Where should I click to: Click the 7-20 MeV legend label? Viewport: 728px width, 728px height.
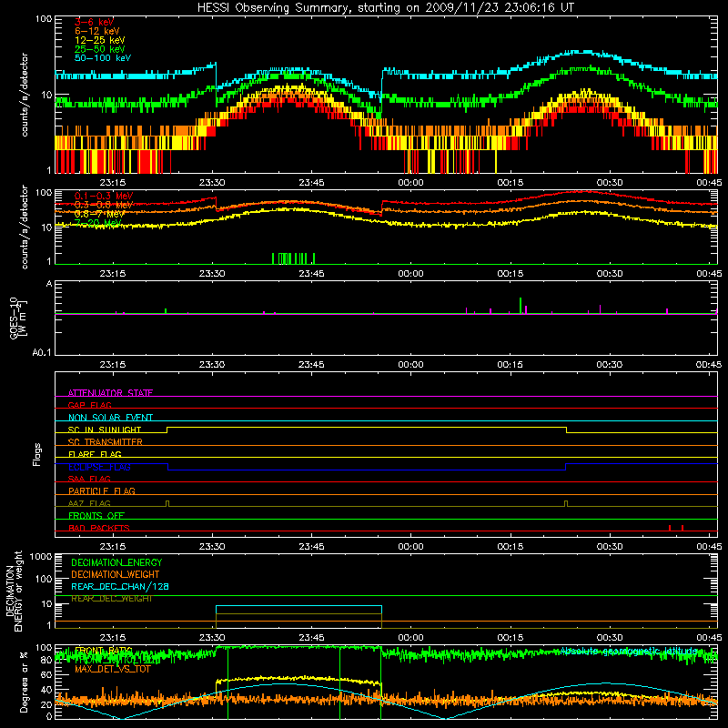pyautogui.click(x=97, y=223)
